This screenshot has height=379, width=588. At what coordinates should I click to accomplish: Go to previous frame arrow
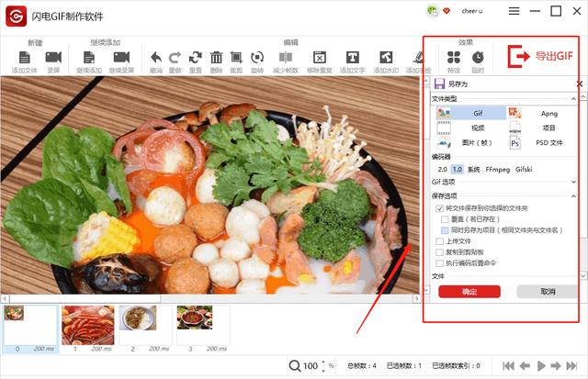pos(525,366)
